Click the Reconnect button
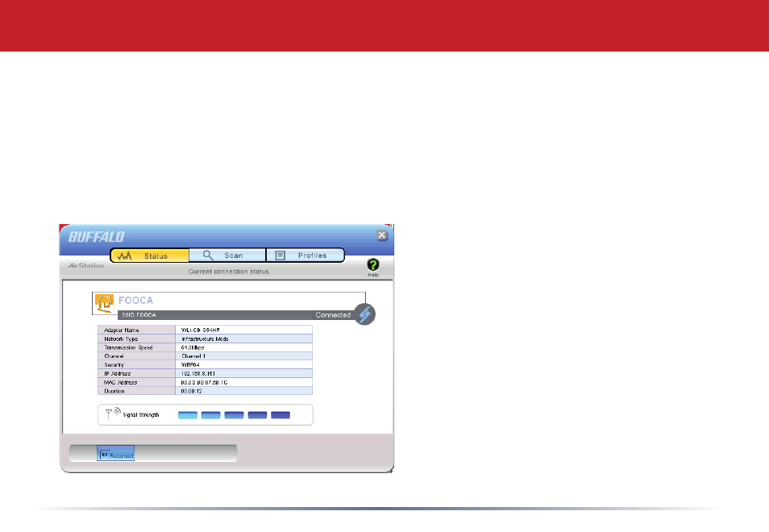Image resolution: width=769 pixels, height=532 pixels. (116, 453)
